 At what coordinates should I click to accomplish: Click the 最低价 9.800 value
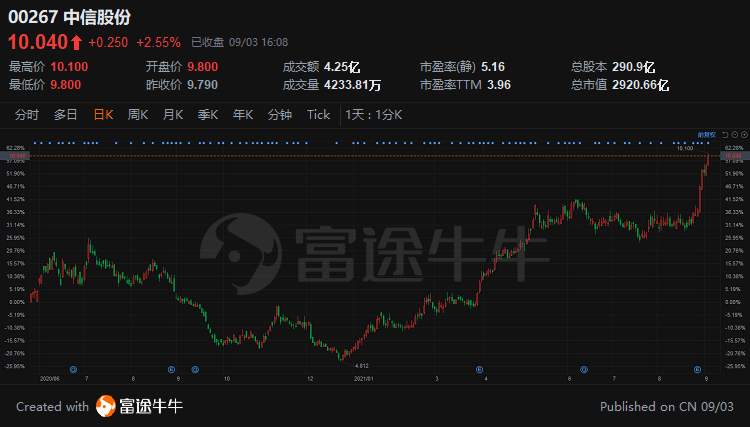click(66, 85)
